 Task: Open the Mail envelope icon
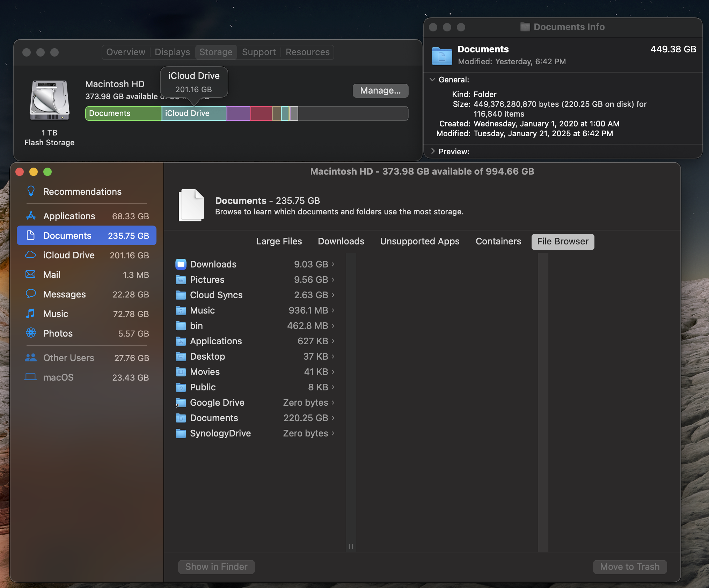(x=31, y=274)
